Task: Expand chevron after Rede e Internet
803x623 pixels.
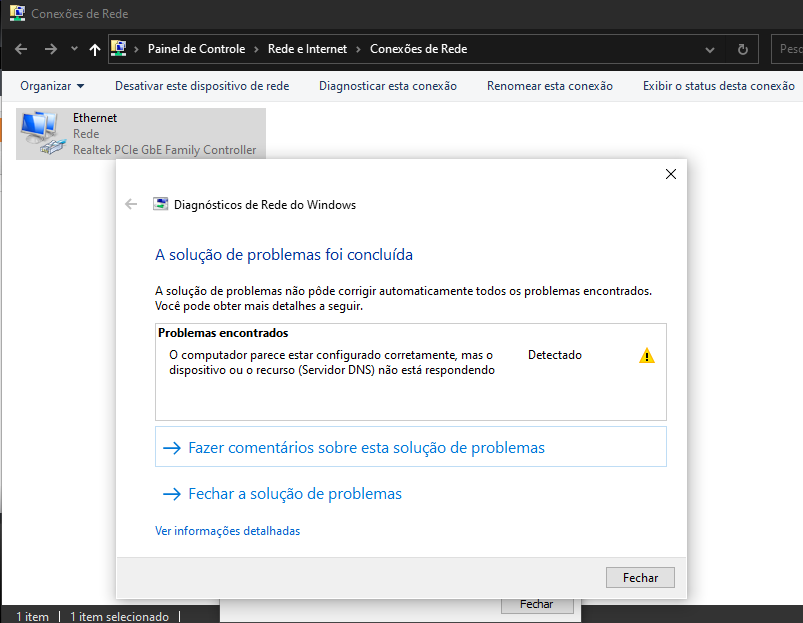Action: pyautogui.click(x=358, y=49)
